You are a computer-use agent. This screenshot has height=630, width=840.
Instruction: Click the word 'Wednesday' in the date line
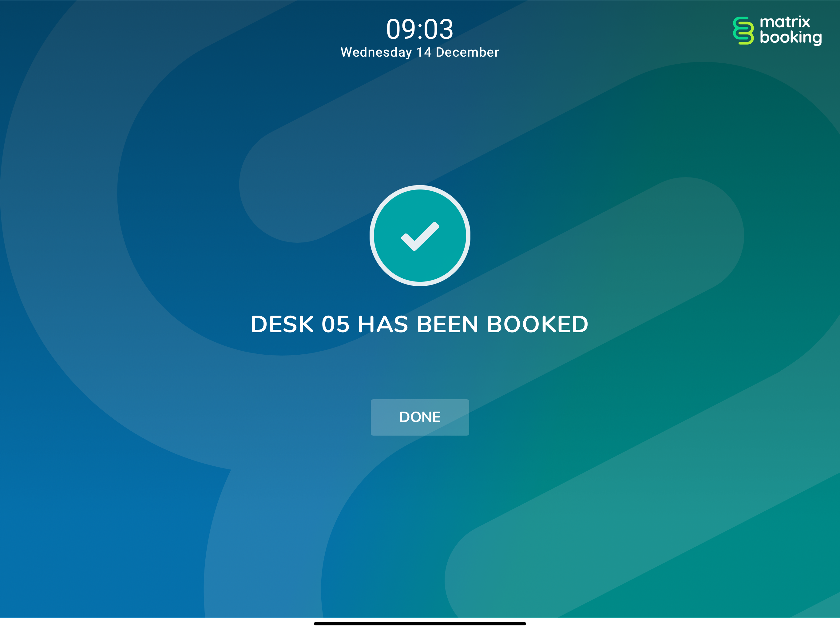[x=376, y=52]
